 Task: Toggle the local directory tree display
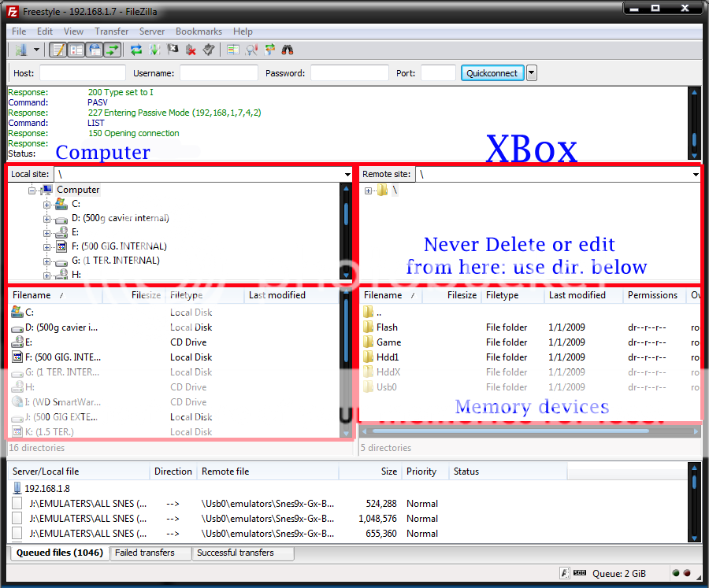point(76,50)
